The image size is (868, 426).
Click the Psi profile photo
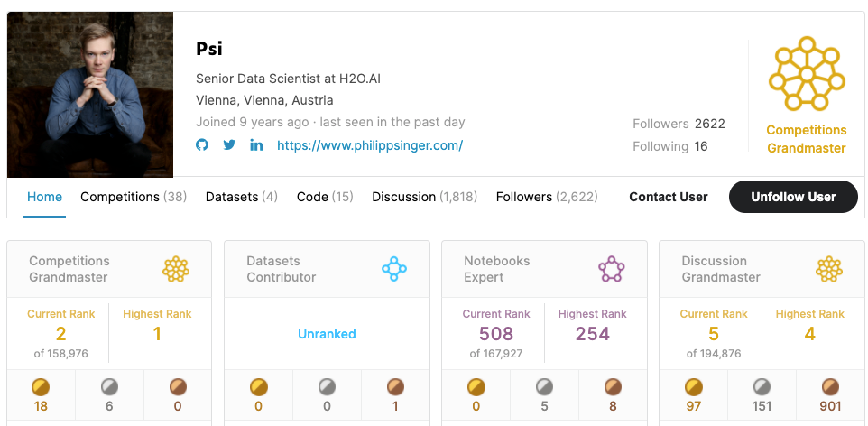pyautogui.click(x=90, y=95)
